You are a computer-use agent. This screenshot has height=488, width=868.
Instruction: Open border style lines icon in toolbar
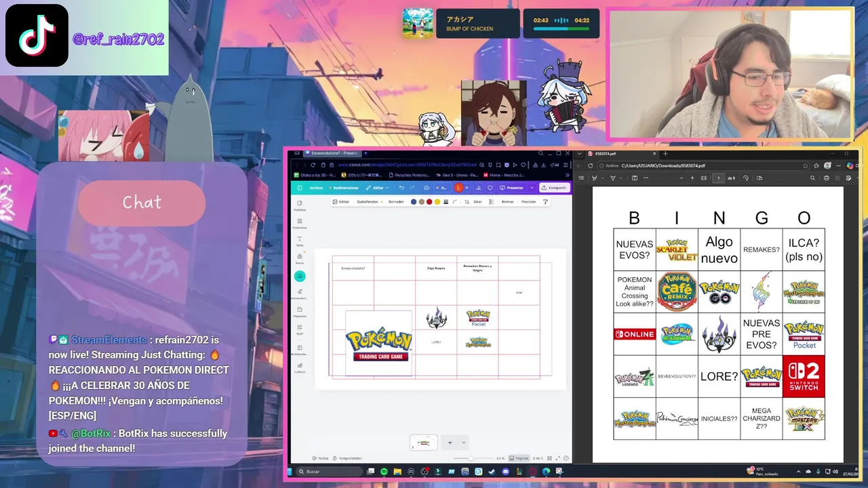click(446, 202)
